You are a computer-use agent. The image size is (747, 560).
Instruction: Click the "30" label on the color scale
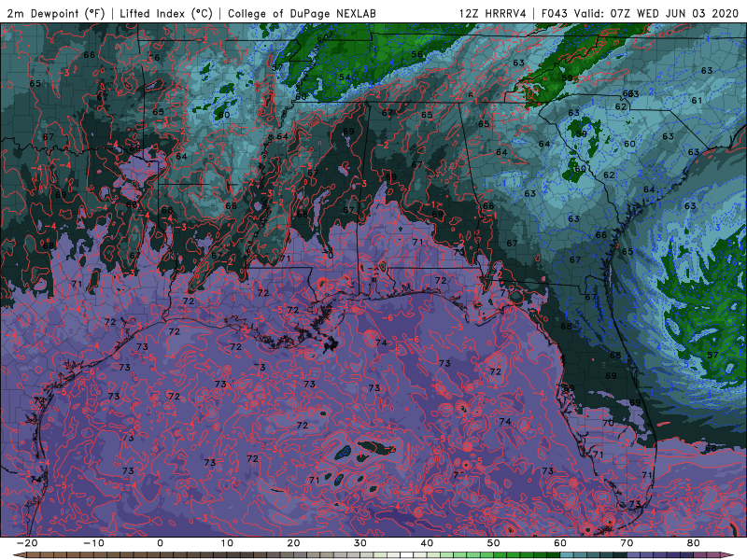coord(360,543)
